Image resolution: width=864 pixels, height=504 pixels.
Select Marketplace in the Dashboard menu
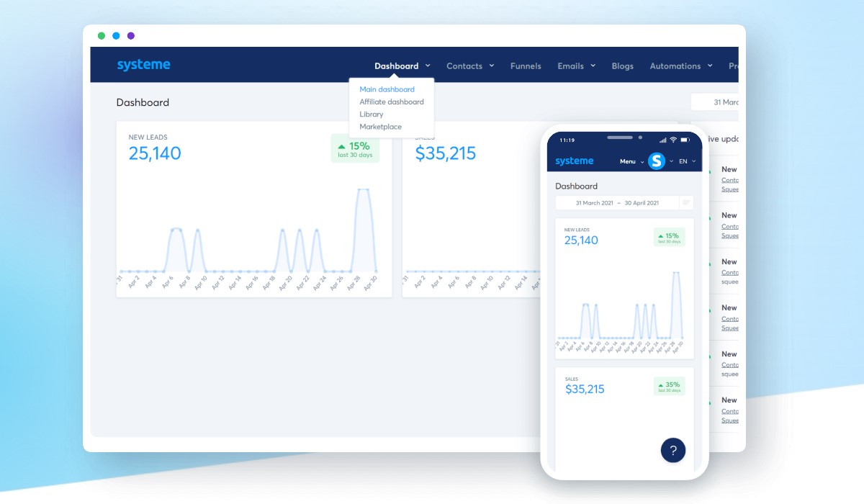coord(381,127)
